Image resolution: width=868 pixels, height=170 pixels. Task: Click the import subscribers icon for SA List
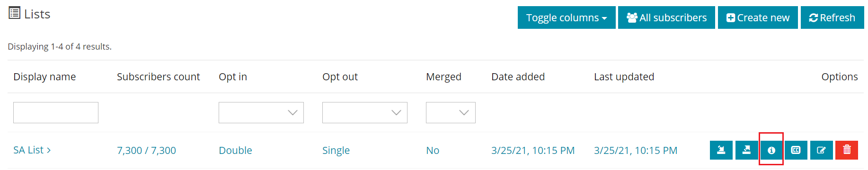pyautogui.click(x=721, y=150)
